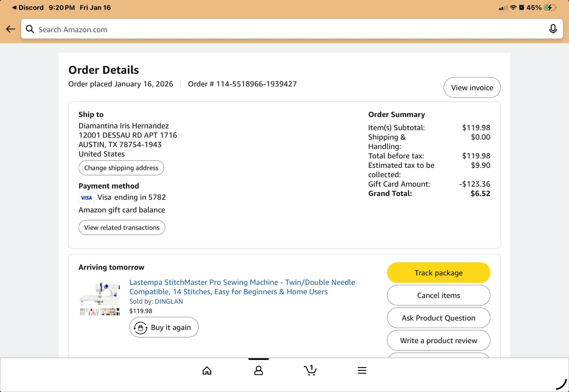Tap the Item(s) Subtotal $119.98 value
This screenshot has height=392, width=569.
pyautogui.click(x=476, y=128)
